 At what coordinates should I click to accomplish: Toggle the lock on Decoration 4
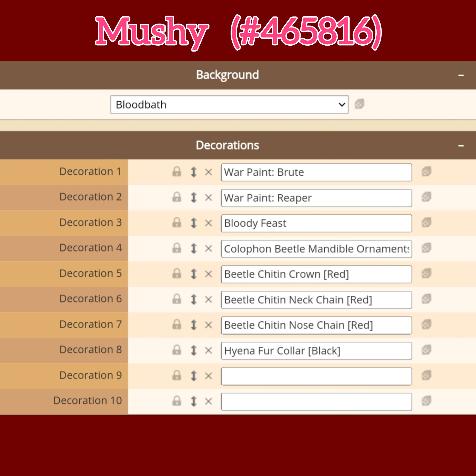point(177,248)
